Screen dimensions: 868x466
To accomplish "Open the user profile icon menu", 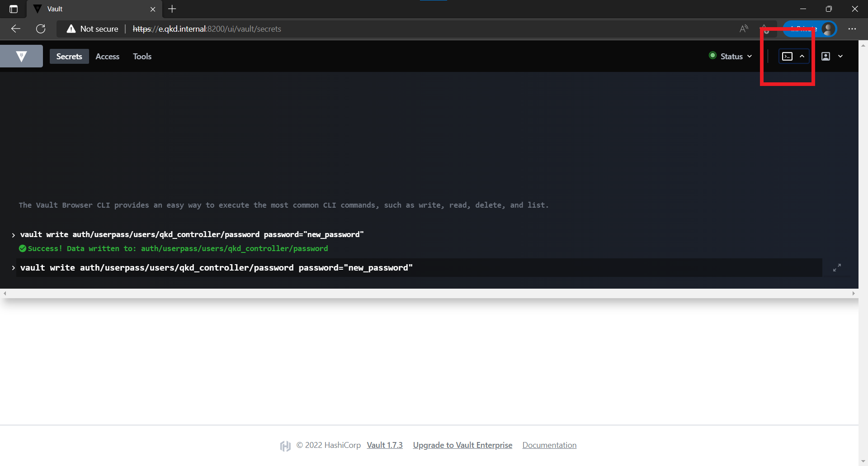I will pyautogui.click(x=826, y=57).
